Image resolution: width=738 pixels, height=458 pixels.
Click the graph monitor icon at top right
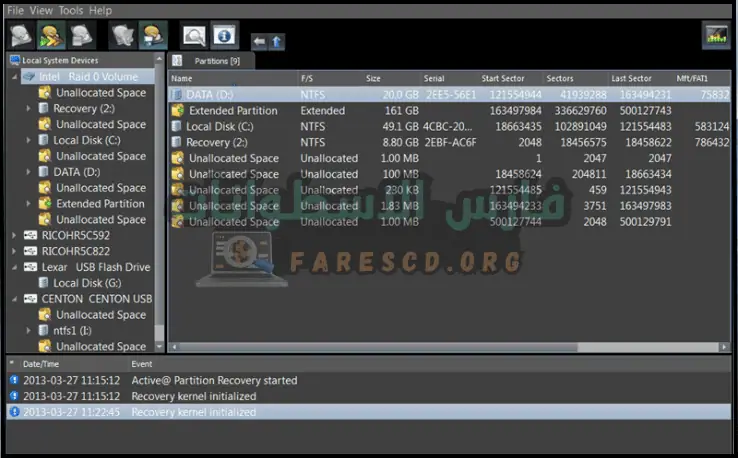pyautogui.click(x=717, y=36)
